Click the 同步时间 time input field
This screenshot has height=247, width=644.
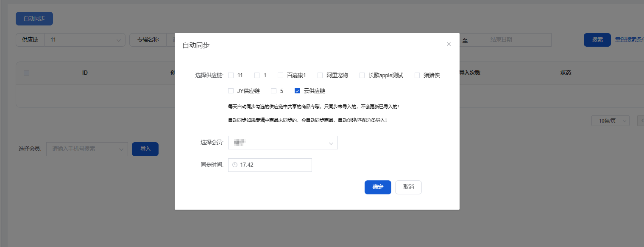[273, 165]
